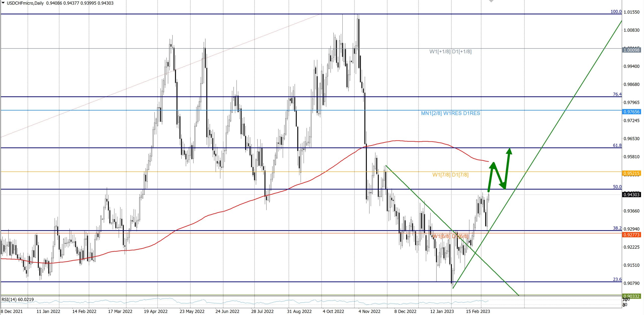Click the triangle beside USDCHFmicro,Daily title
Image resolution: width=644 pixels, height=315 pixels.
[3, 3]
